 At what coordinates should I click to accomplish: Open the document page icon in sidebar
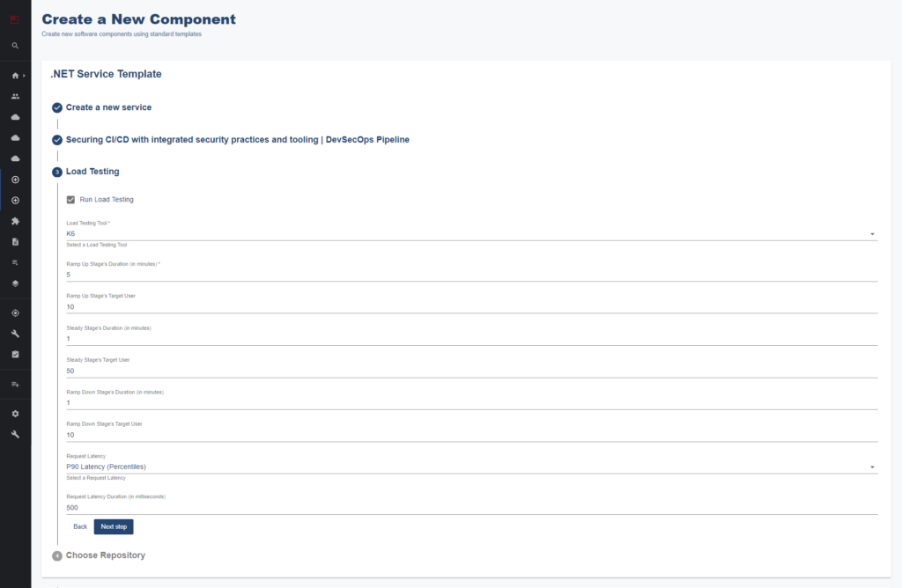(15, 241)
